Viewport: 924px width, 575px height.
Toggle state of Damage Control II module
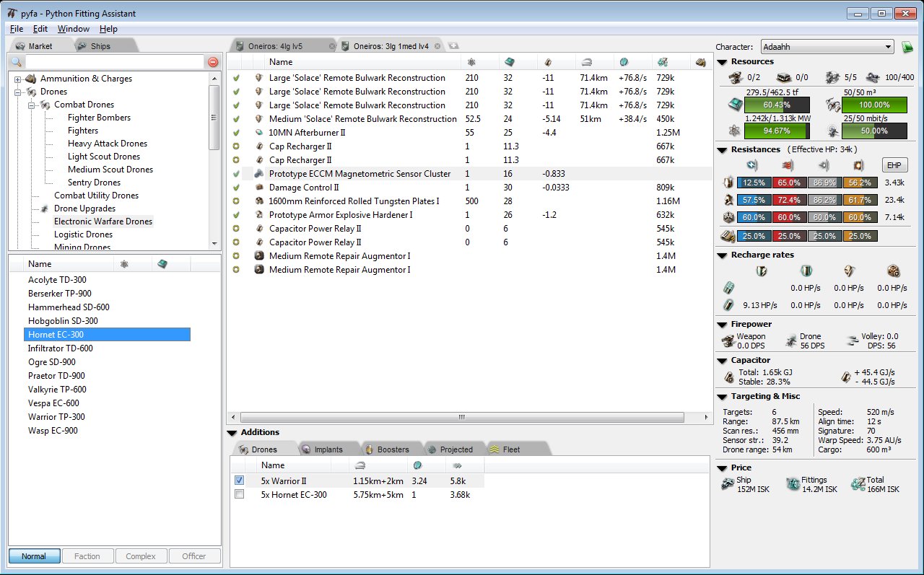click(x=236, y=188)
